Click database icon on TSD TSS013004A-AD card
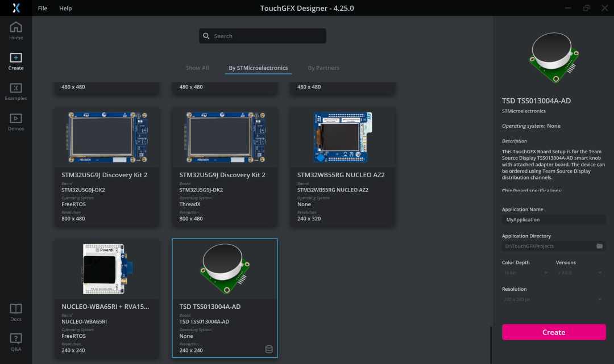The height and width of the screenshot is (364, 614). (x=269, y=349)
